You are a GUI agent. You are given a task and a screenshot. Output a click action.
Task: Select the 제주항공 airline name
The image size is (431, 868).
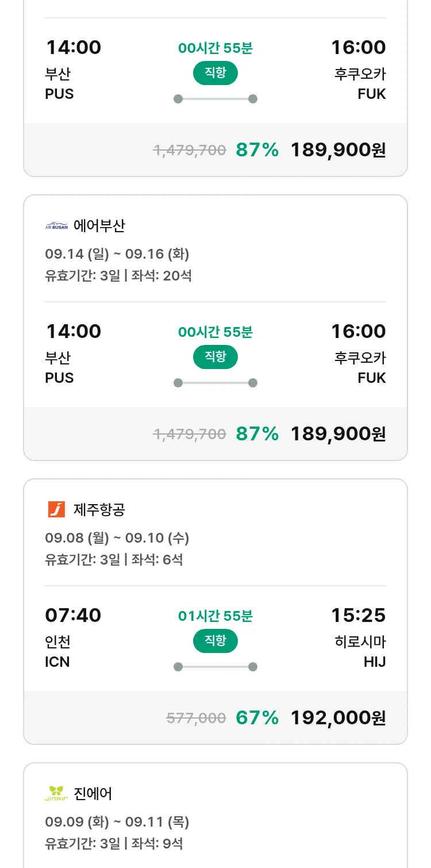[99, 509]
